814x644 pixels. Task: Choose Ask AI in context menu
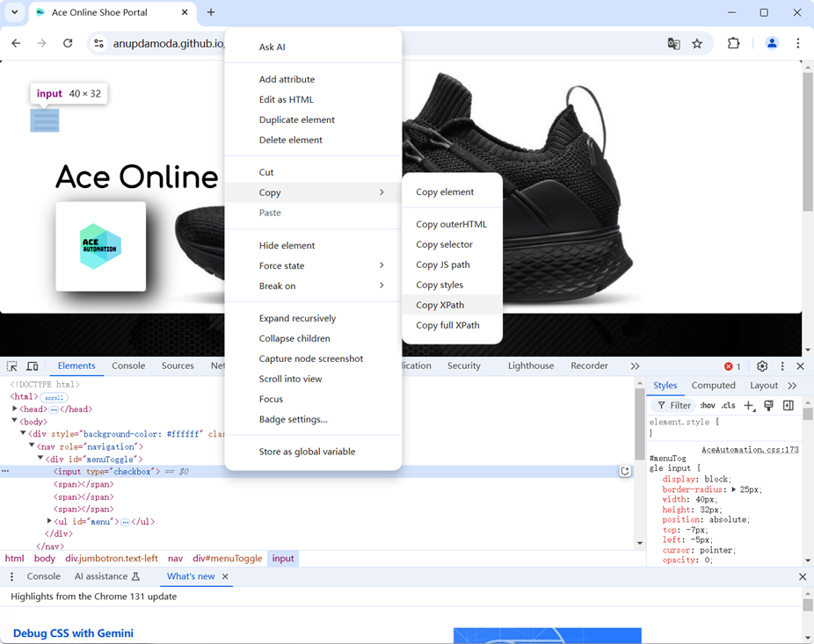click(x=313, y=47)
